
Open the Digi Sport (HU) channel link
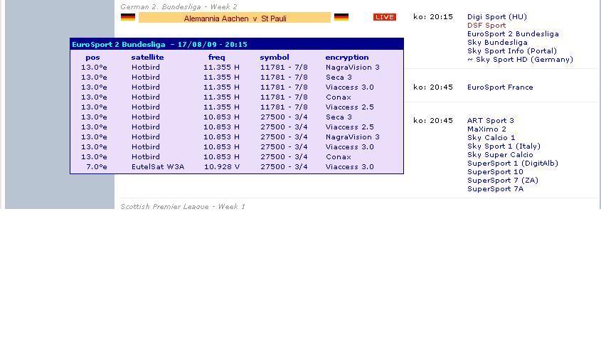coord(496,17)
